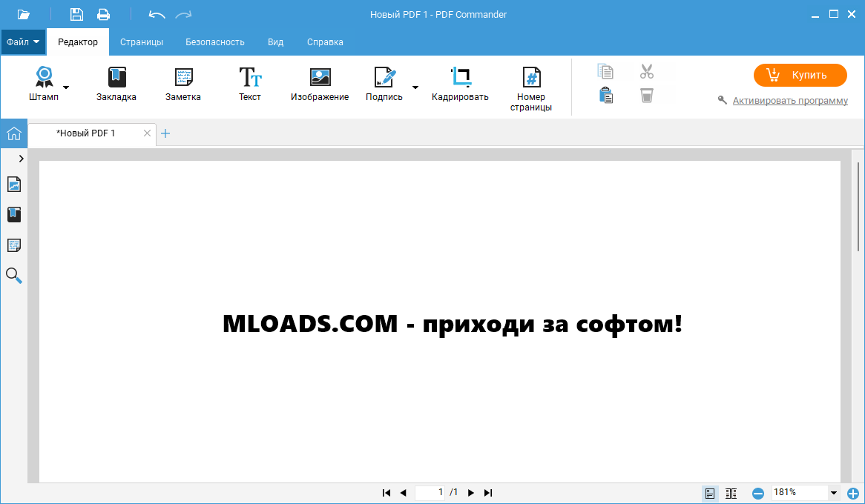
Task: Open the Файл menu dropdown
Action: coord(23,42)
